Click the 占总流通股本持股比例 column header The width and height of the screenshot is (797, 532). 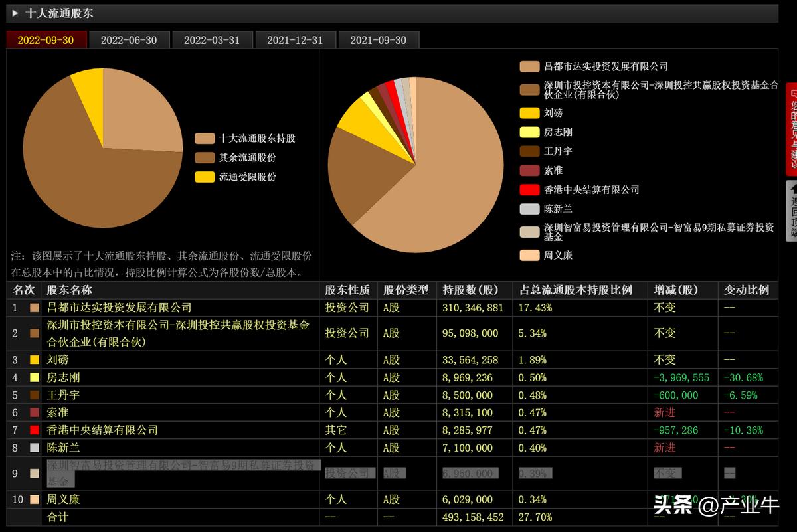(x=575, y=290)
